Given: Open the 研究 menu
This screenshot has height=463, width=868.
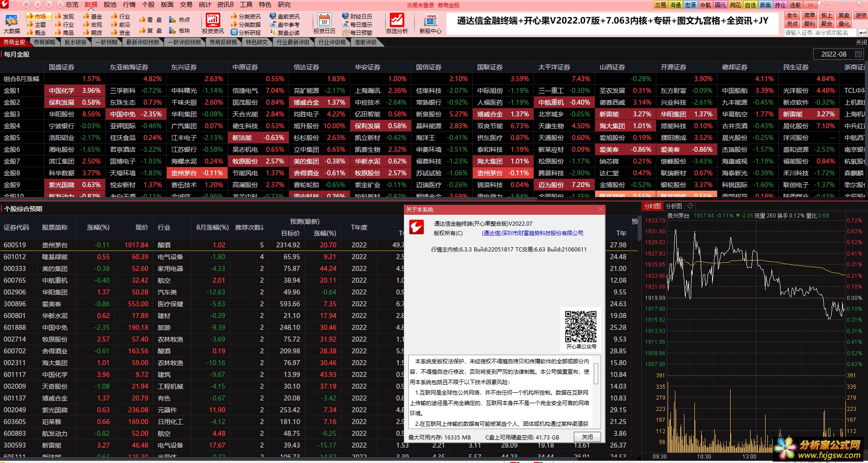Looking at the screenshot, I should pos(284,5).
